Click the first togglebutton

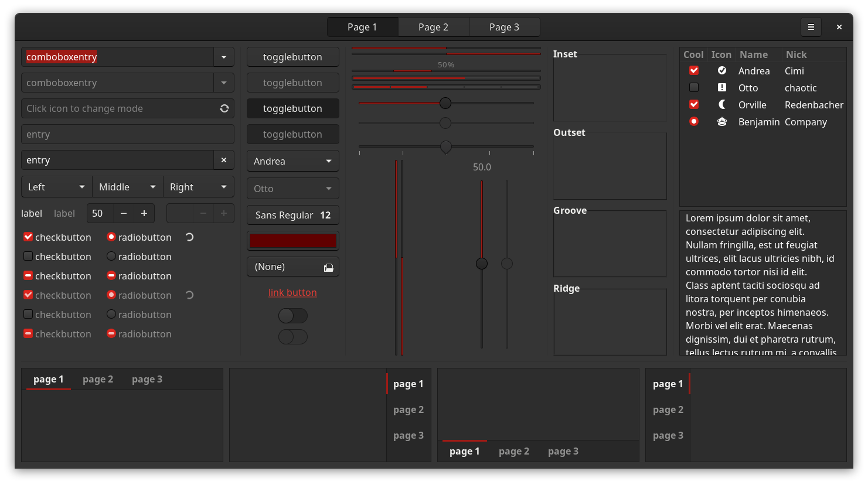tap(293, 57)
